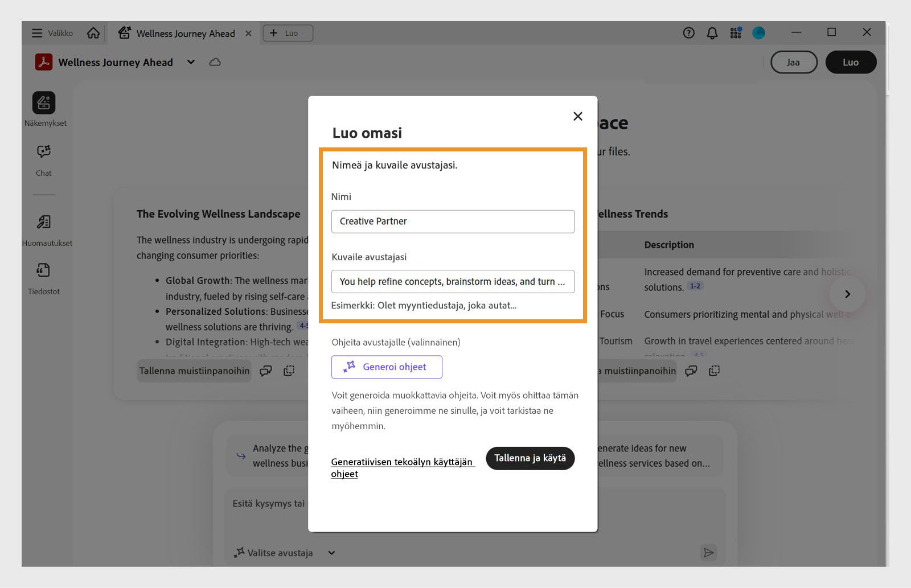Save assistant with Tallenna ja käytä

[530, 458]
